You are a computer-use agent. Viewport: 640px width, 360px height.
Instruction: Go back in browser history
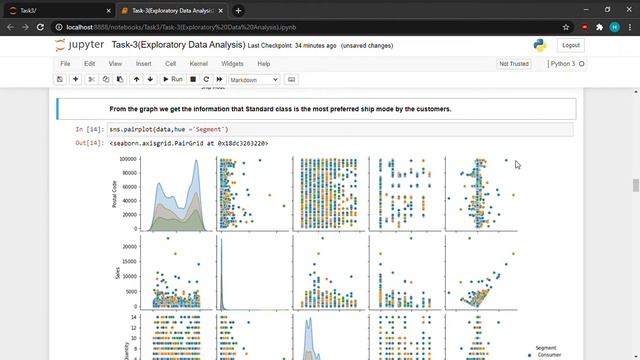click(10, 27)
